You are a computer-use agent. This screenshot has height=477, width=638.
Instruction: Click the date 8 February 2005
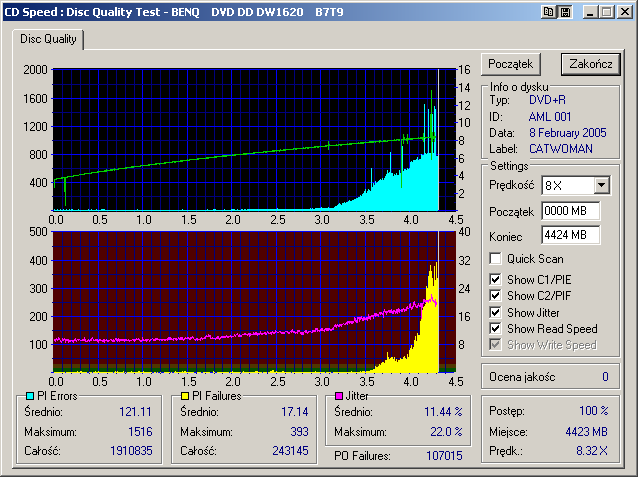(x=568, y=133)
